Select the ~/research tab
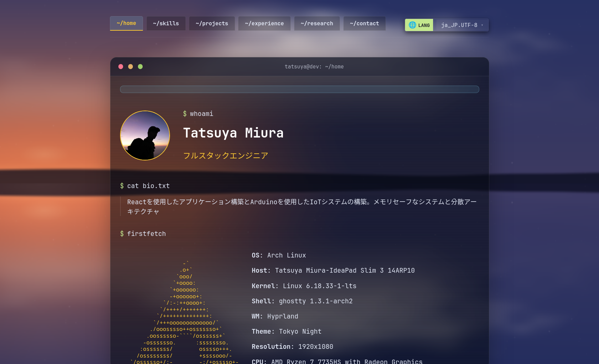This screenshot has width=599, height=364. tap(317, 23)
